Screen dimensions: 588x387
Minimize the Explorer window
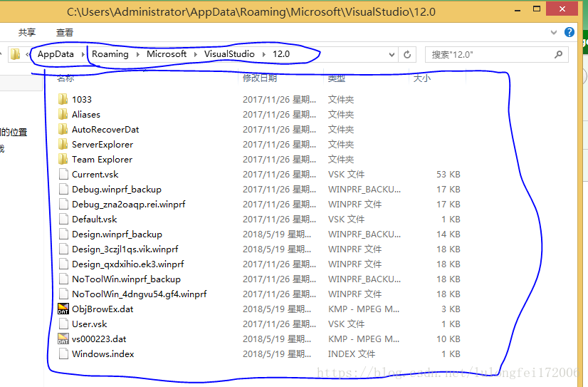click(x=518, y=10)
